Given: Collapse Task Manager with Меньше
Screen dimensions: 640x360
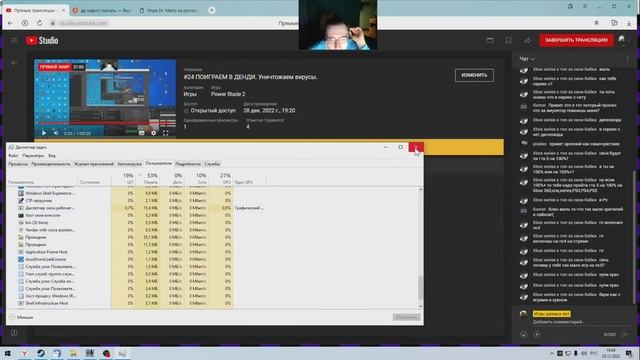Looking at the screenshot, I should click(21, 317).
